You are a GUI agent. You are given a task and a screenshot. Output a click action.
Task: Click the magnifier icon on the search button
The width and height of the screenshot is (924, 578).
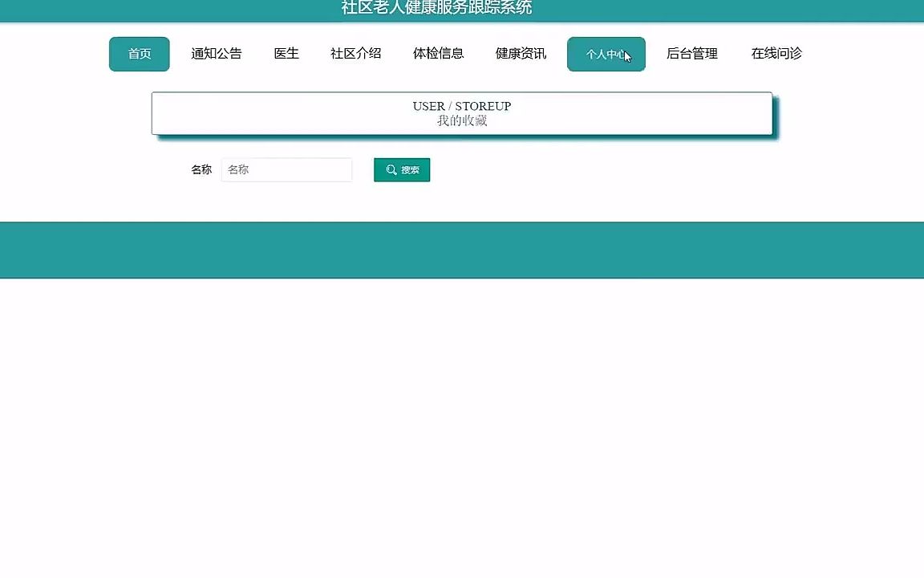point(391,169)
